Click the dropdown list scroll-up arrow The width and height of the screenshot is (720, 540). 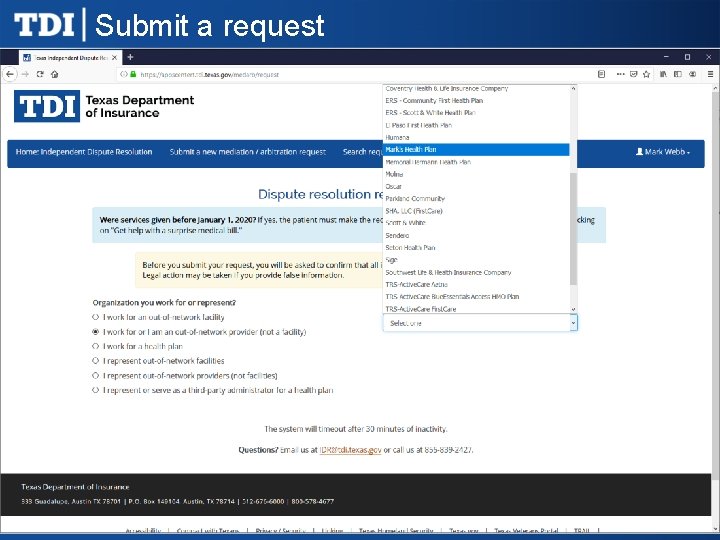pos(573,88)
